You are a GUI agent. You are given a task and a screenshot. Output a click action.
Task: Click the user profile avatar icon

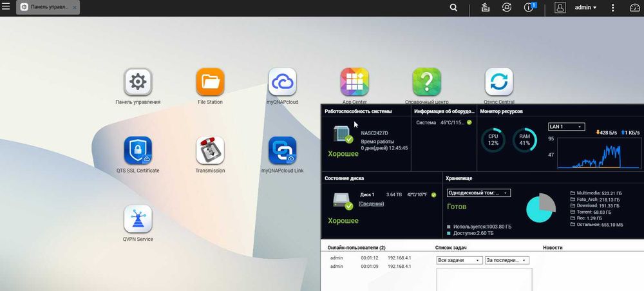pyautogui.click(x=560, y=7)
